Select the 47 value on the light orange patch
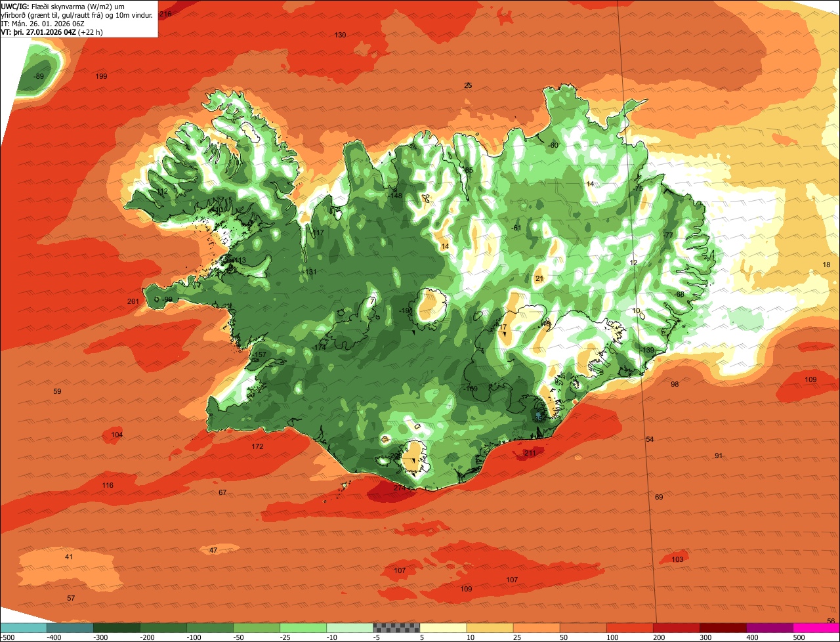 click(213, 550)
